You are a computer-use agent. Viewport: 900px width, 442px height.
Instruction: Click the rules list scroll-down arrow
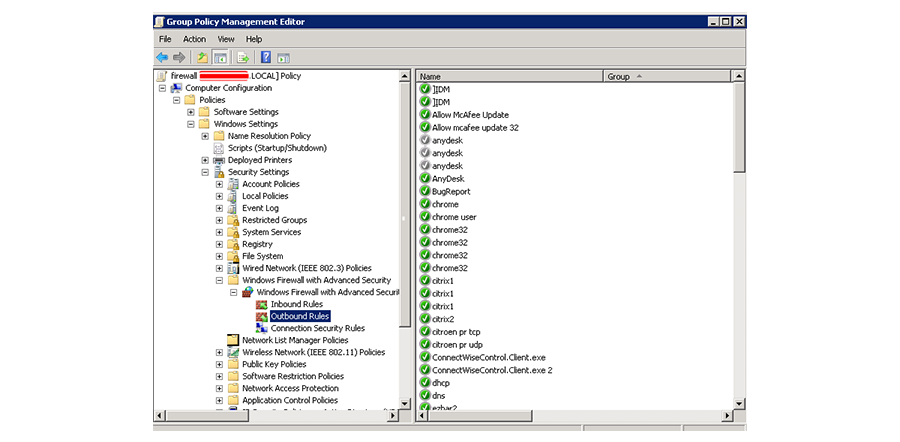tap(739, 404)
